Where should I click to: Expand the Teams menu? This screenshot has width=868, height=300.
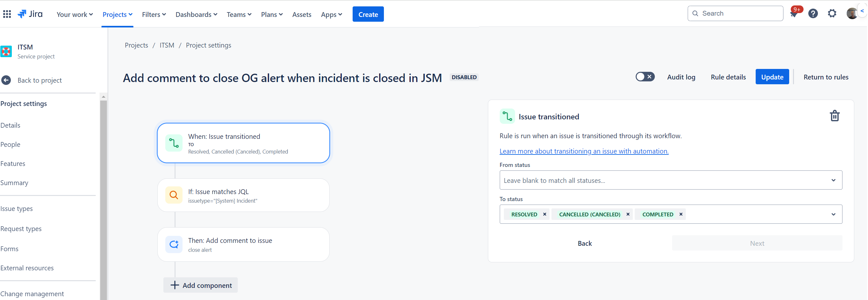click(x=239, y=14)
